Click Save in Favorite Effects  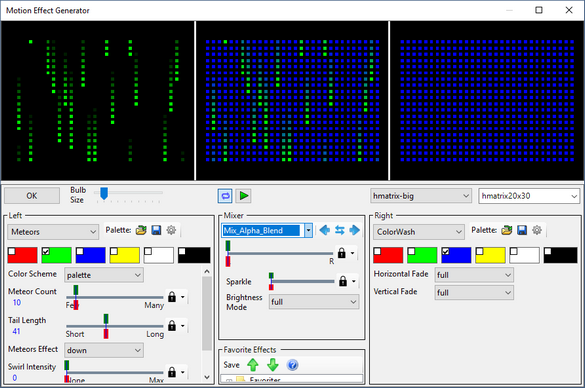(x=231, y=365)
